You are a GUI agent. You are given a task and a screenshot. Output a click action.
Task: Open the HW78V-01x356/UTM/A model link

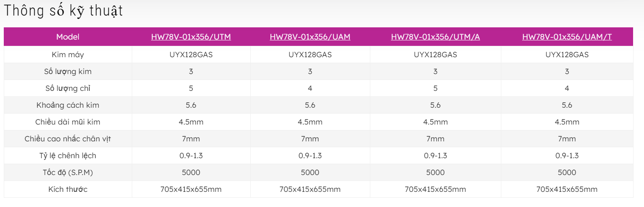coord(435,37)
